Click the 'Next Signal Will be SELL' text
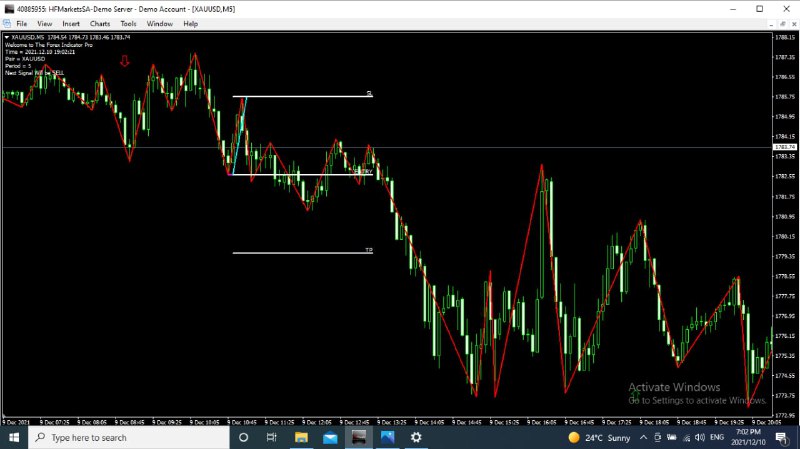This screenshot has width=800, height=449. [x=35, y=73]
